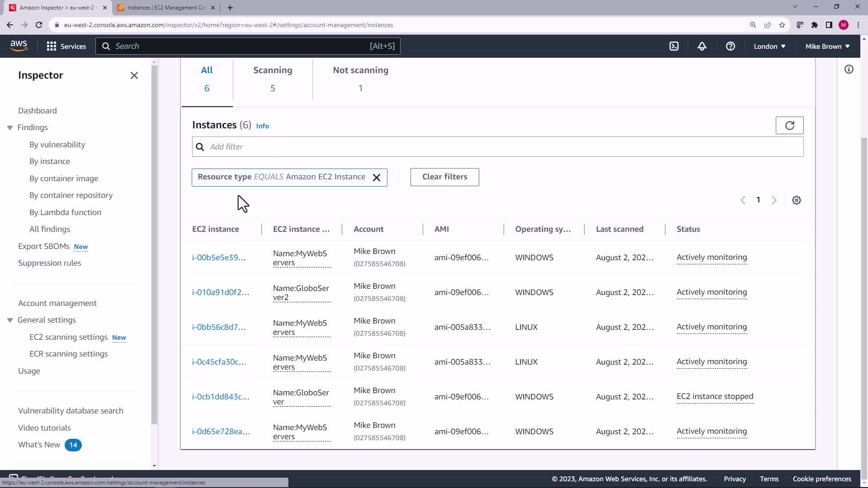Collapse the Findings section

pyautogui.click(x=10, y=128)
